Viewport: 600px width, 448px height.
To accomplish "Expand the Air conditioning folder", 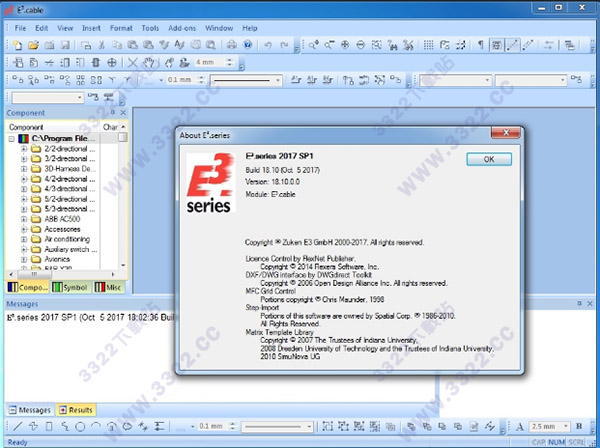I will click(x=24, y=239).
